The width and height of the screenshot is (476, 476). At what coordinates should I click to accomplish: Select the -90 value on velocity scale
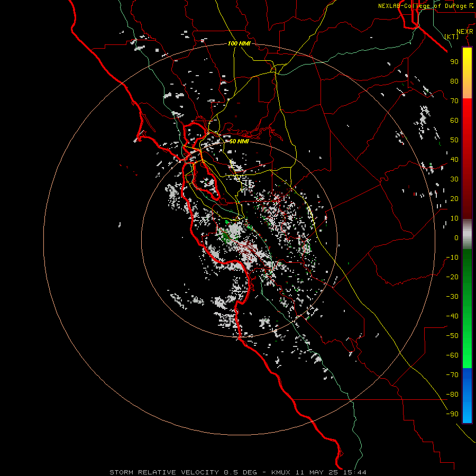pyautogui.click(x=452, y=414)
